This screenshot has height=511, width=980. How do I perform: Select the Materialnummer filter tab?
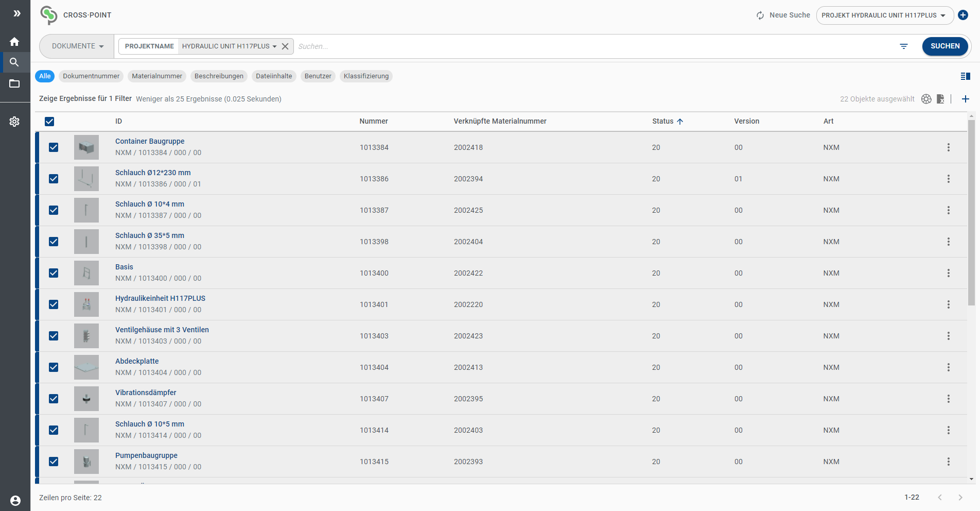pos(157,76)
